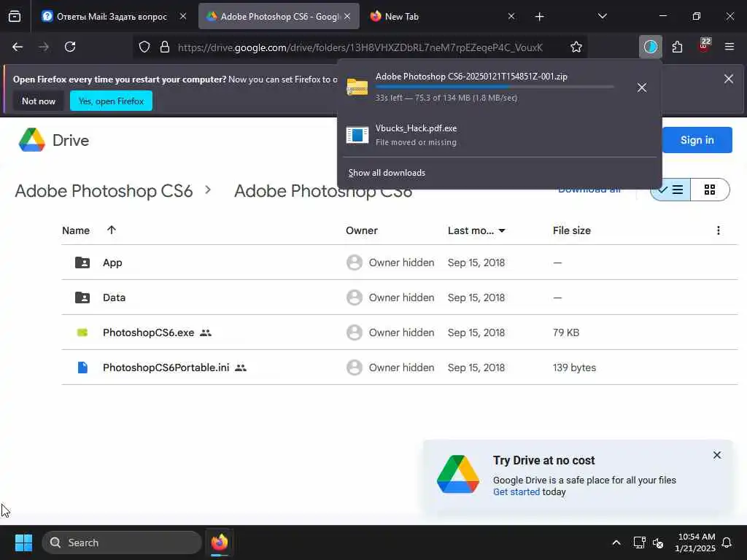Click the muted volume tray icon
747x560 pixels.
point(658,542)
